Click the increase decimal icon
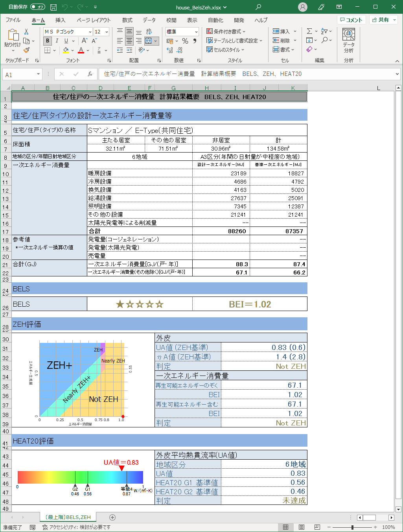 [170, 50]
